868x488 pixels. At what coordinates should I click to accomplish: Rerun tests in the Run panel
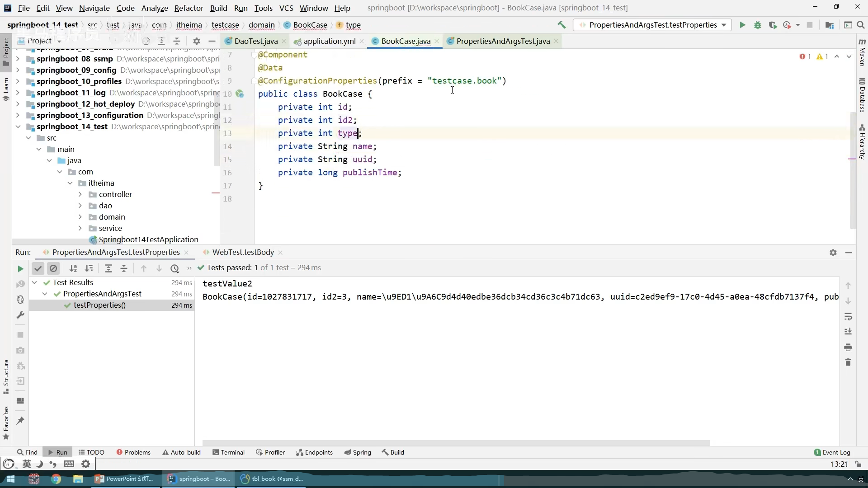[x=20, y=268]
